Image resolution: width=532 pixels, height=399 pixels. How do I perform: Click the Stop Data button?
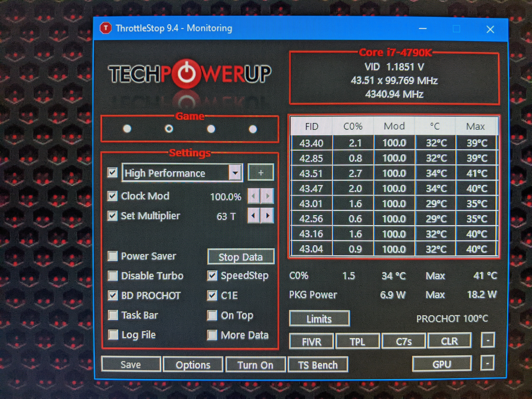[241, 257]
